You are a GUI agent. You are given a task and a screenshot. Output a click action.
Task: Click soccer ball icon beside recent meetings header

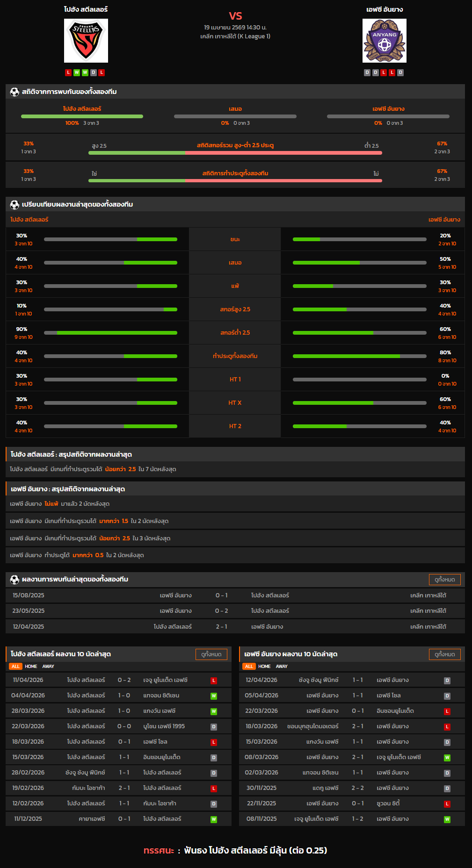coord(15,580)
